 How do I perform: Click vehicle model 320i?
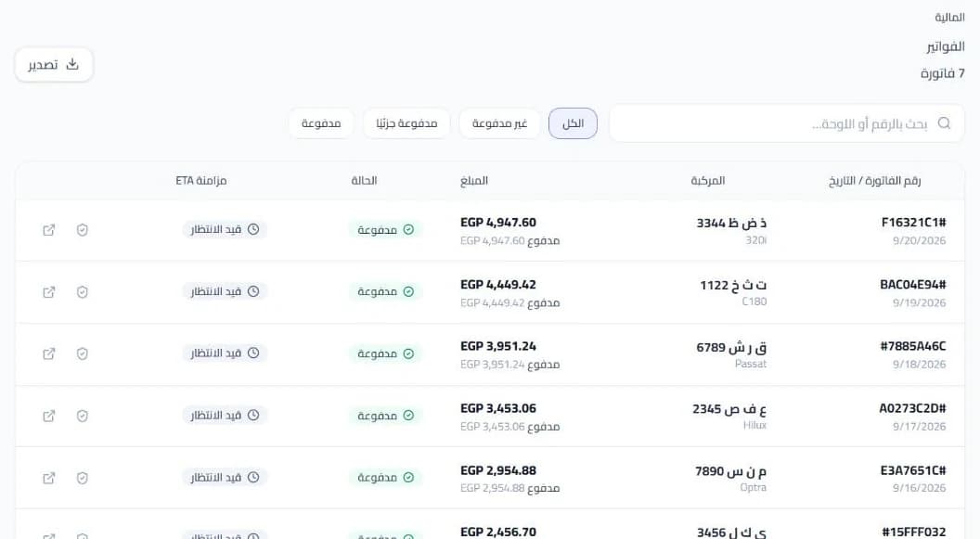pyautogui.click(x=755, y=240)
